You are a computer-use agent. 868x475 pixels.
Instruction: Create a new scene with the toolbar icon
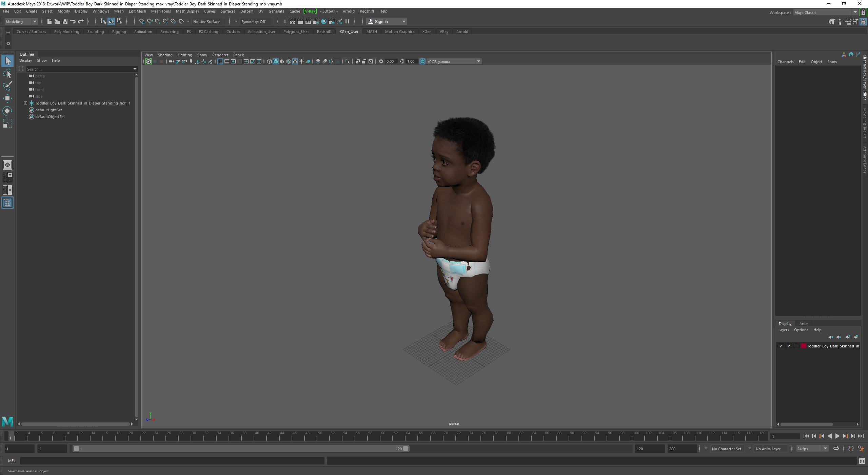pyautogui.click(x=49, y=21)
